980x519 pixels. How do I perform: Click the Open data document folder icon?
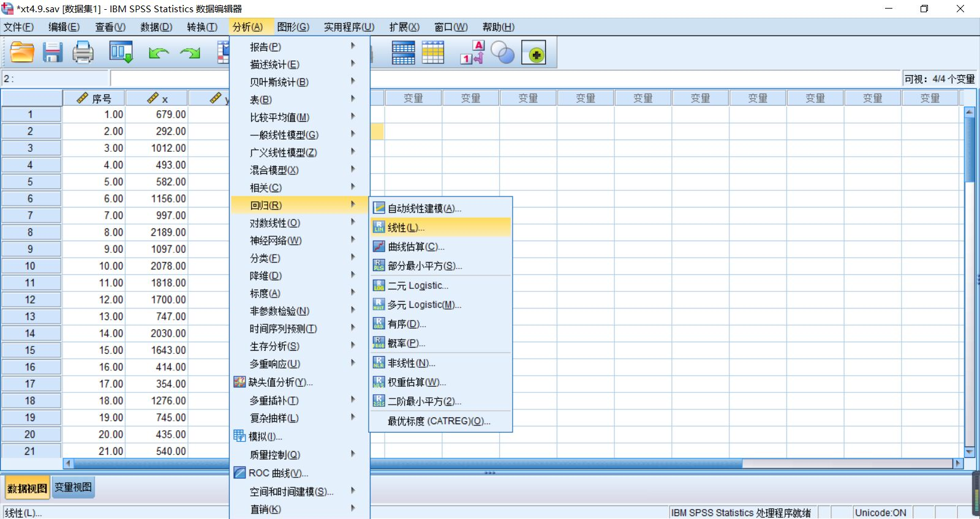point(22,53)
